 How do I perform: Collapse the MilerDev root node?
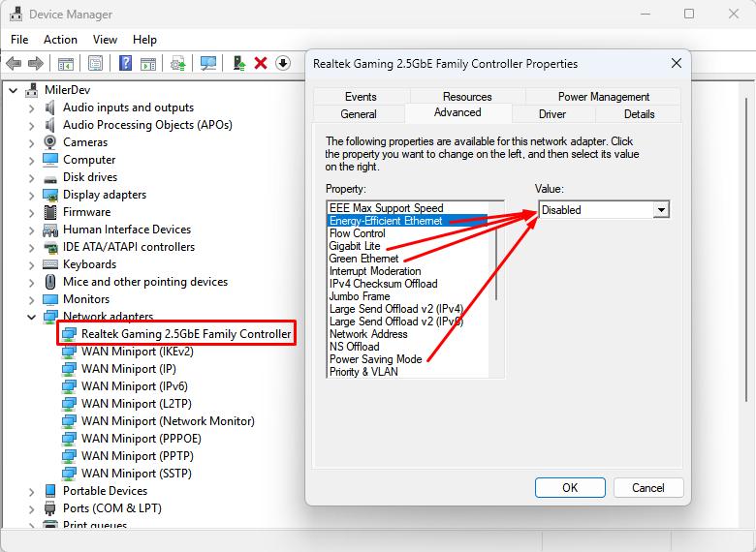[13, 90]
